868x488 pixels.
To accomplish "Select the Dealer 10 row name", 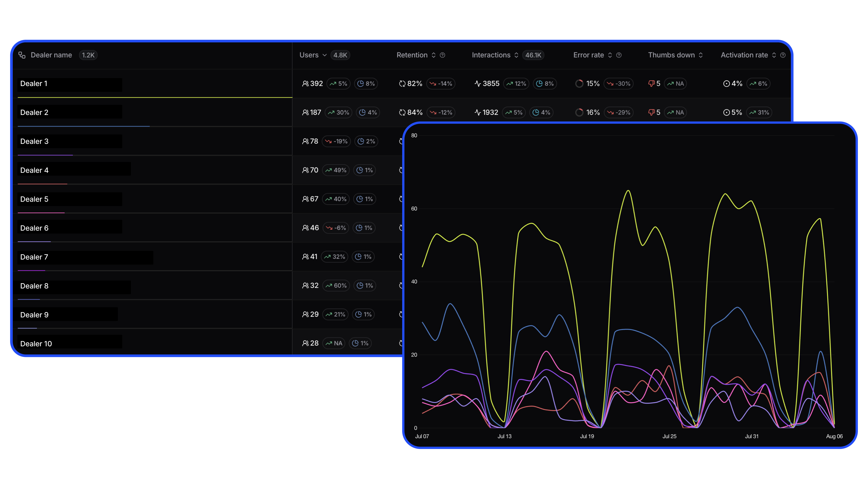I will tap(36, 343).
